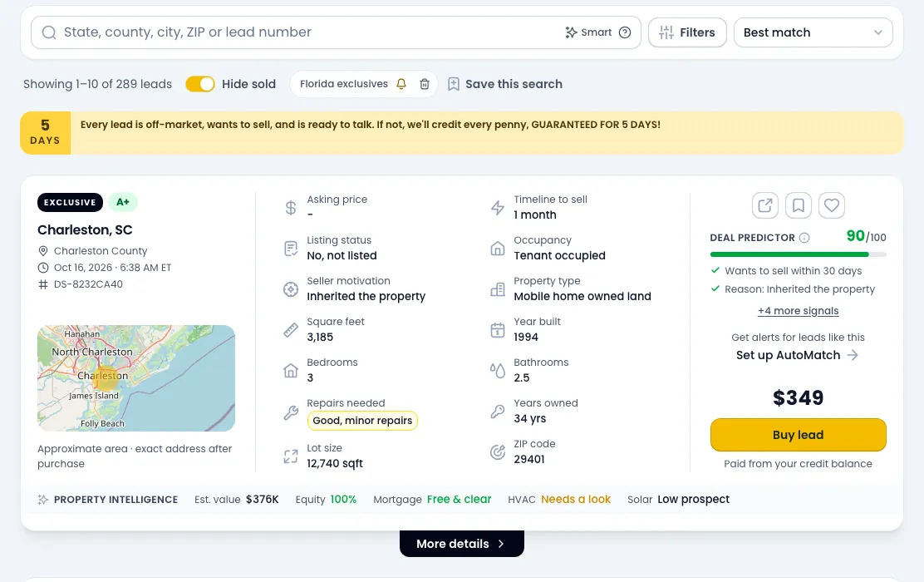Click 'Reason: Inherited the property' signal
Screen dimensions: 924x582
(x=799, y=289)
